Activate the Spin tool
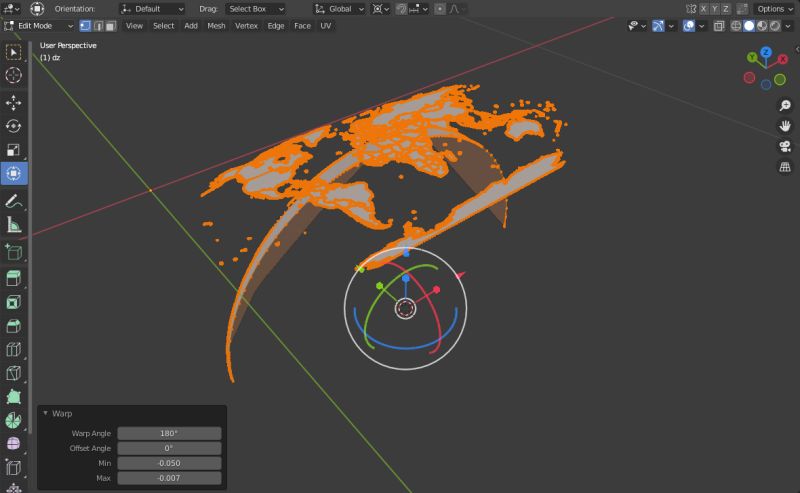 click(x=13, y=420)
